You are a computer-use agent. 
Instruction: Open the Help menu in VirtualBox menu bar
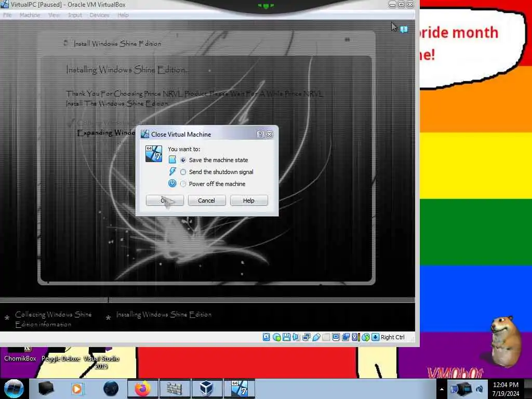(123, 15)
